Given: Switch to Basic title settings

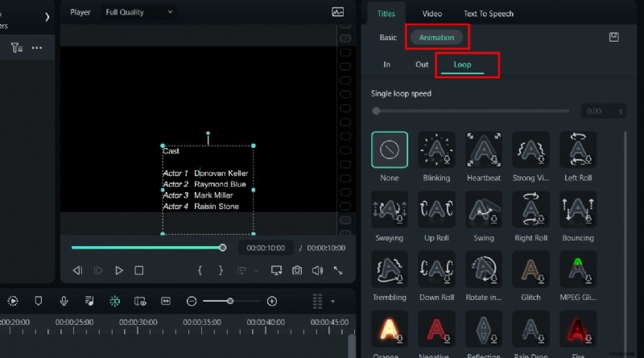Looking at the screenshot, I should click(388, 37).
